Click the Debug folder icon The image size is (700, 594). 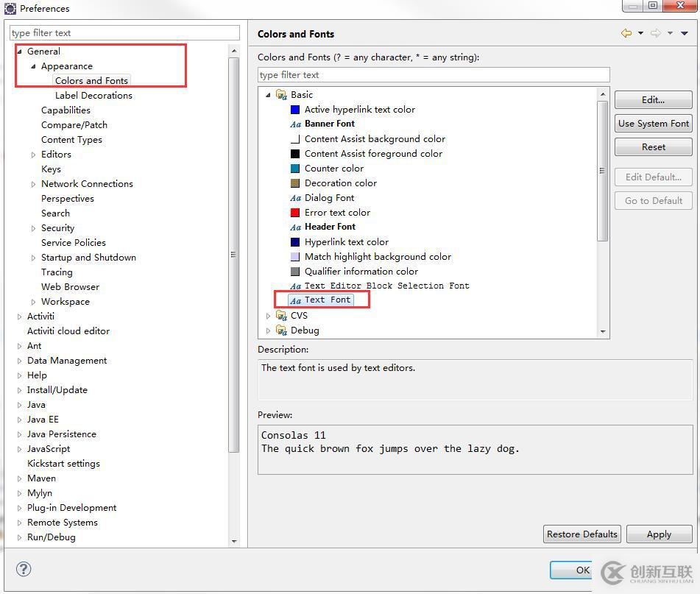281,330
